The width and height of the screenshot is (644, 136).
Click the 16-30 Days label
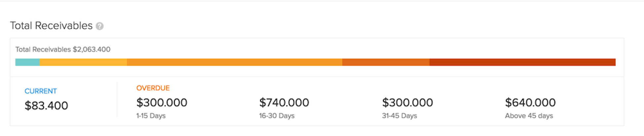pyautogui.click(x=277, y=116)
